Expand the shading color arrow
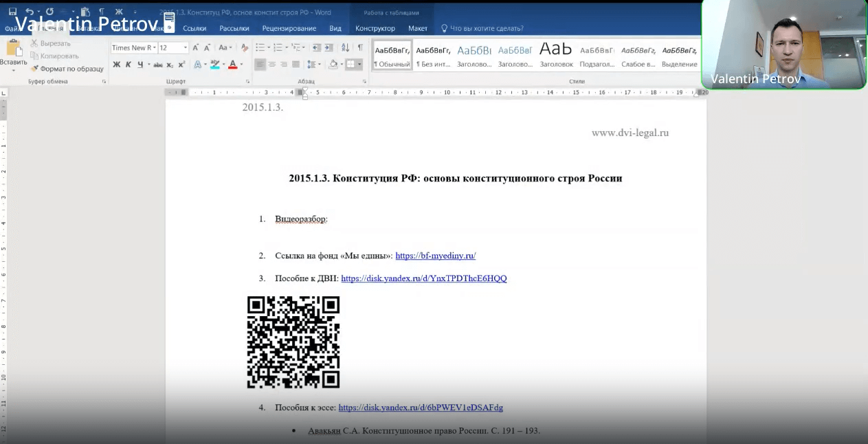Viewport: 868px width, 444px height. pyautogui.click(x=341, y=65)
